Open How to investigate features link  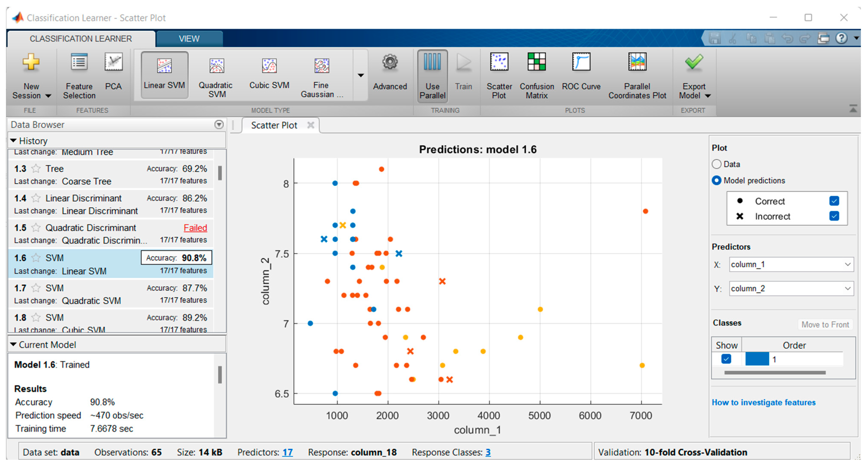point(763,402)
